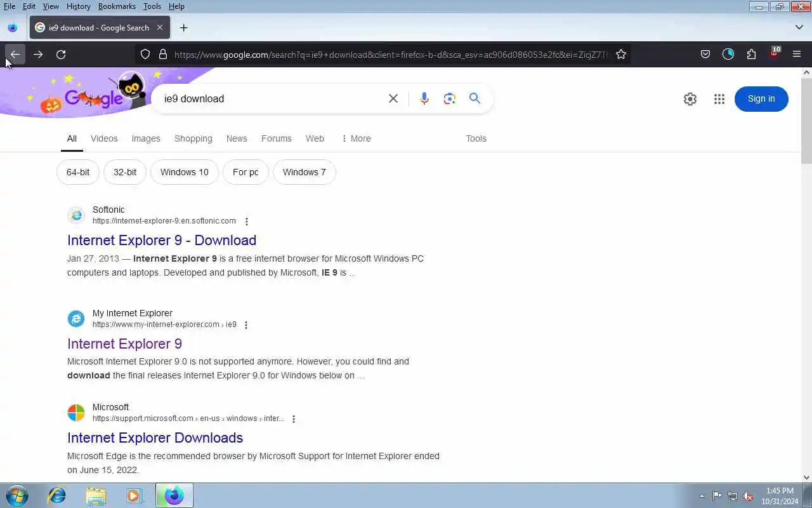Launch Internet Explorer from the taskbar
This screenshot has width=812, height=508.
click(57, 495)
